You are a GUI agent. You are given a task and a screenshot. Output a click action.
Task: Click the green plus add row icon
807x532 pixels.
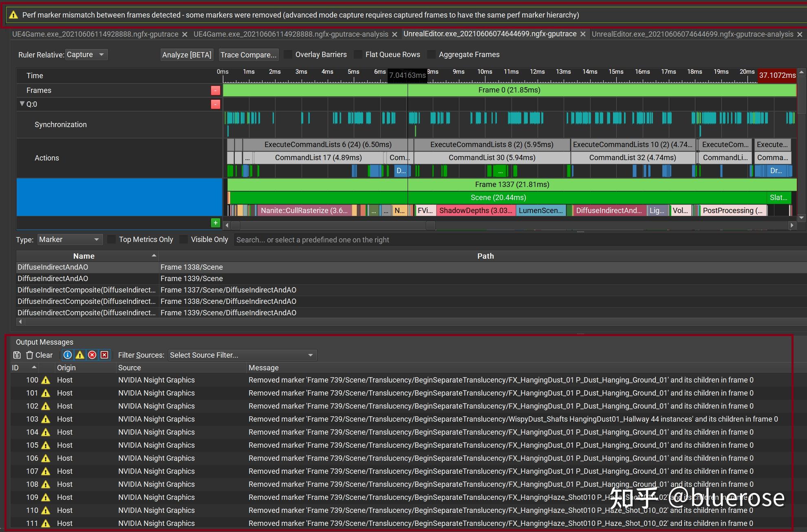coord(215,223)
